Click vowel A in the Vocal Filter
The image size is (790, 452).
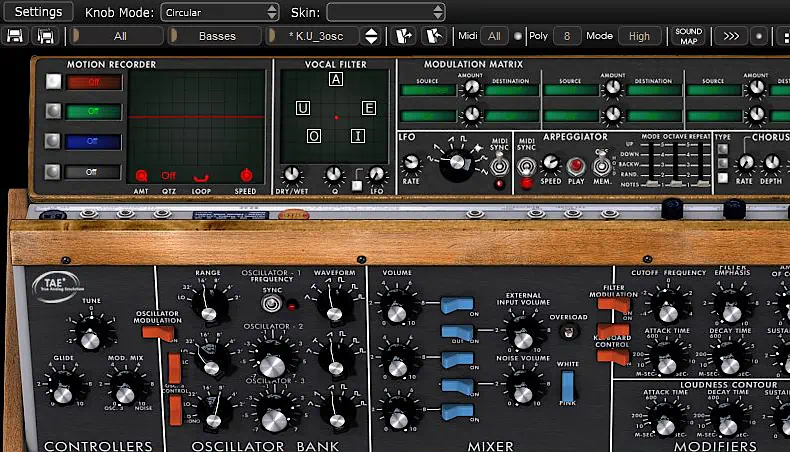[x=336, y=79]
